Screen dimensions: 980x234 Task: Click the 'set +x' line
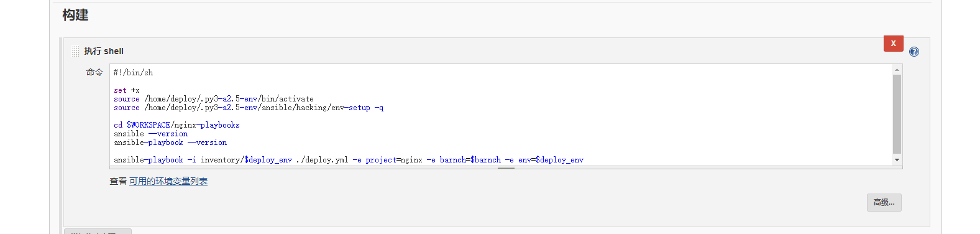pyautogui.click(x=127, y=90)
